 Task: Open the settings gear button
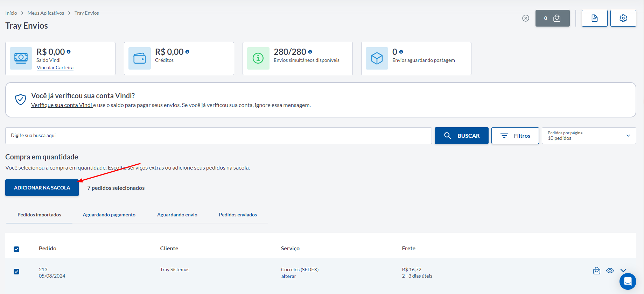[x=623, y=18]
